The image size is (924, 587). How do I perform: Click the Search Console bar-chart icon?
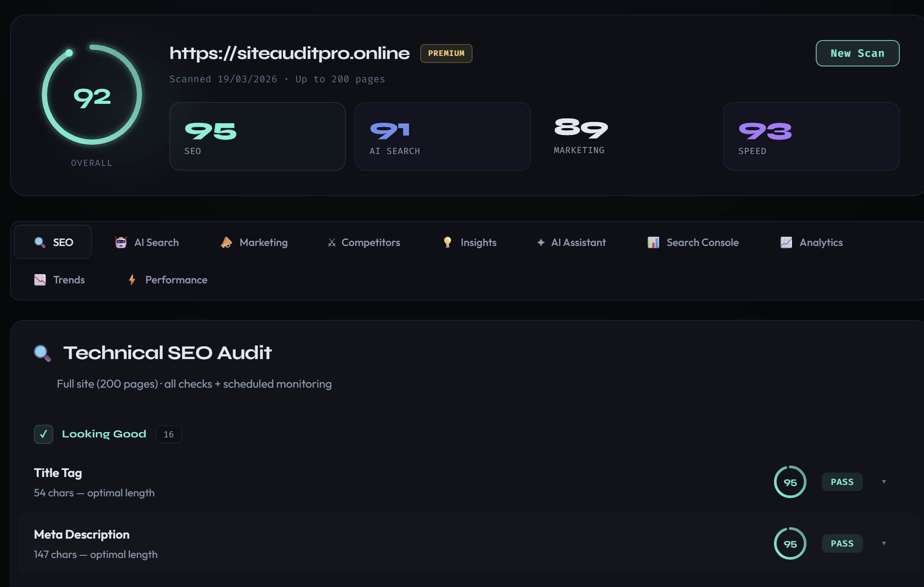pos(653,242)
